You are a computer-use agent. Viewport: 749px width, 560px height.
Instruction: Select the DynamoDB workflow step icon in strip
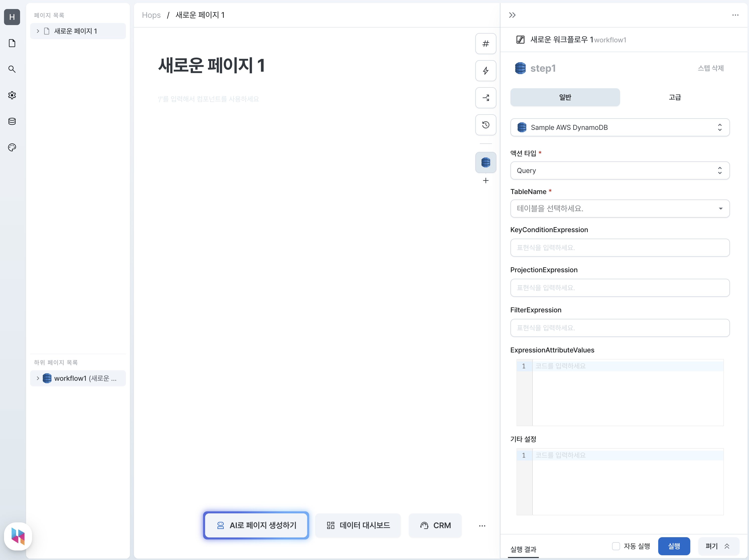[x=486, y=162]
